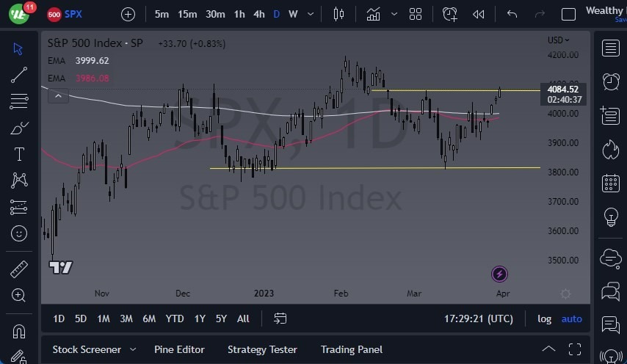Select the zoom in tool
This screenshot has width=627, height=364.
pyautogui.click(x=18, y=295)
